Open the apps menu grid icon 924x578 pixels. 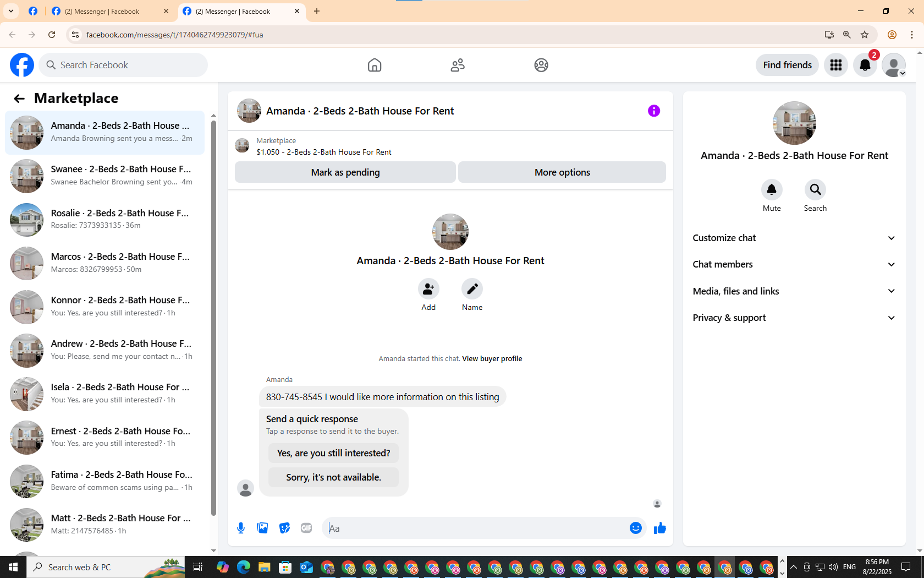[x=836, y=65]
